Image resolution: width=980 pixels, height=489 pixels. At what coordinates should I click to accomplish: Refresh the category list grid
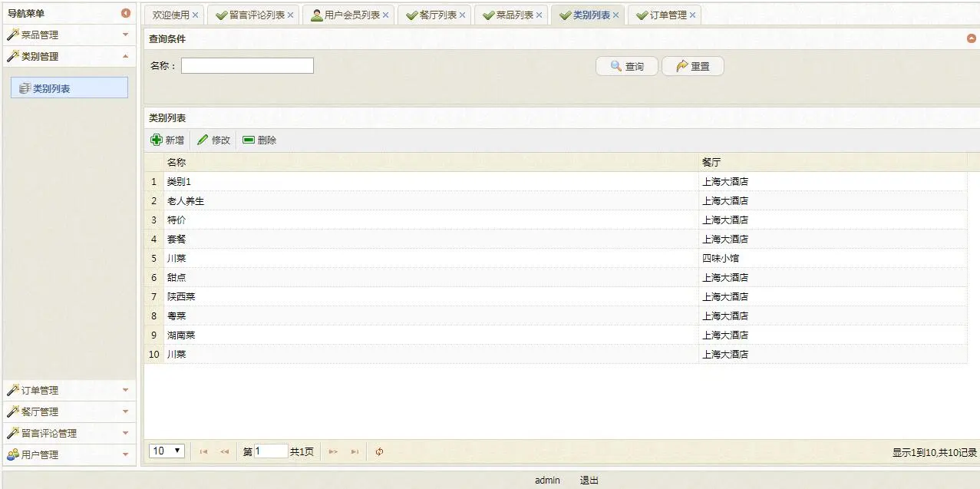379,451
